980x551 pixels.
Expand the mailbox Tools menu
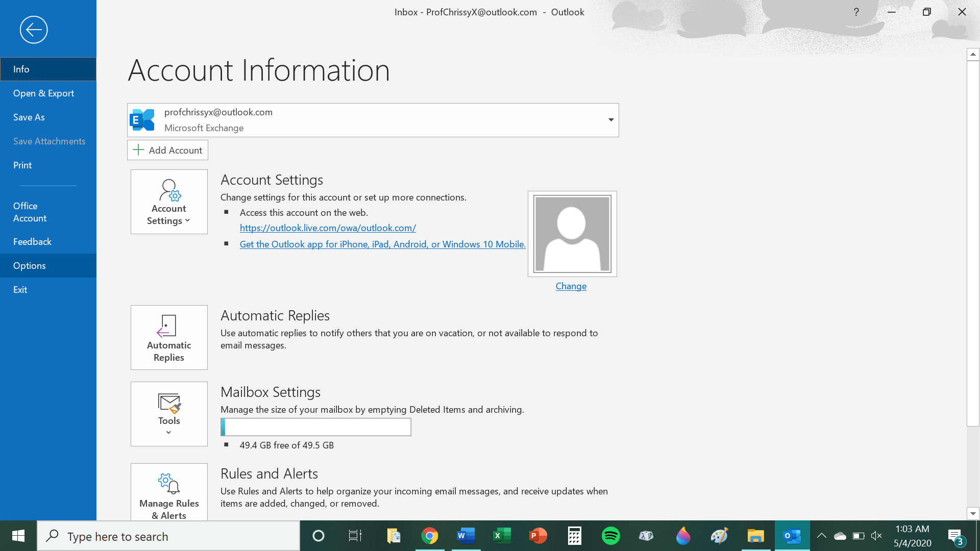[x=169, y=414]
